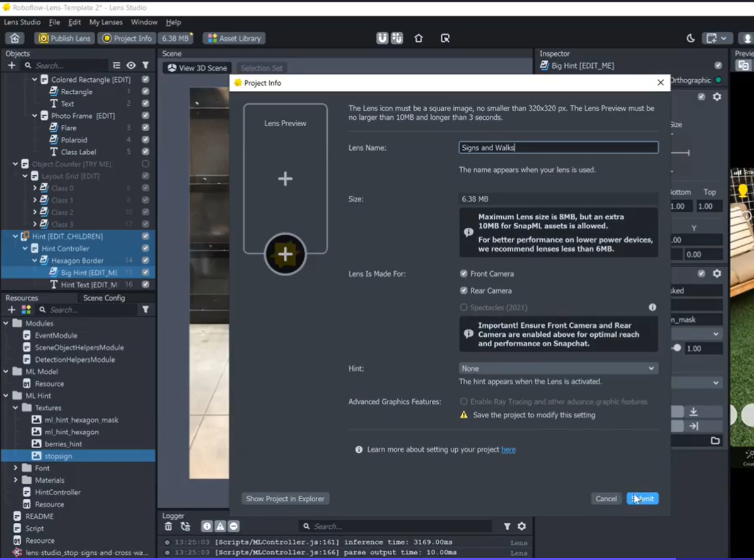Screen dimensions: 754x560
Task: Toggle Colored Rectangle [EDIT] enabled checkbox
Action: [145, 79]
